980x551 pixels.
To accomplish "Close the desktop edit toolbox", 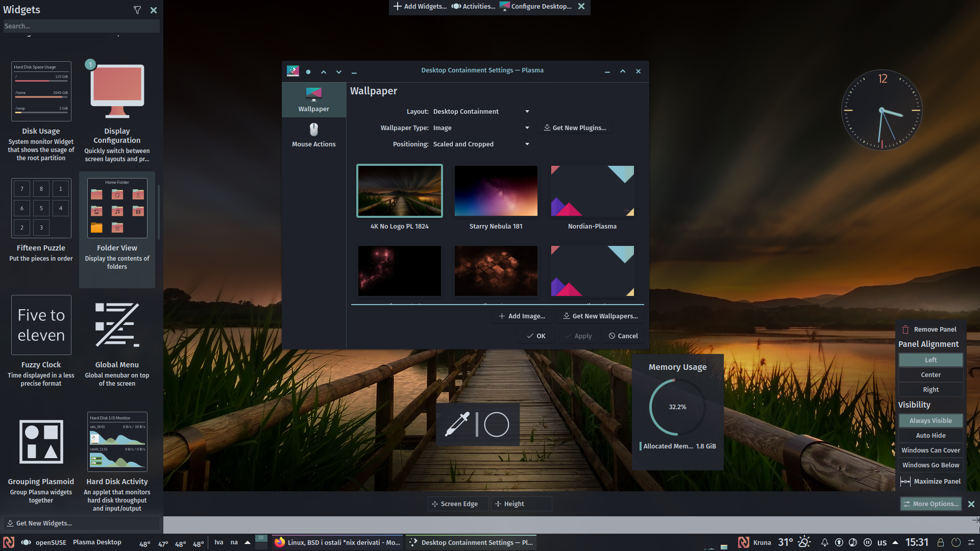I will click(x=581, y=7).
